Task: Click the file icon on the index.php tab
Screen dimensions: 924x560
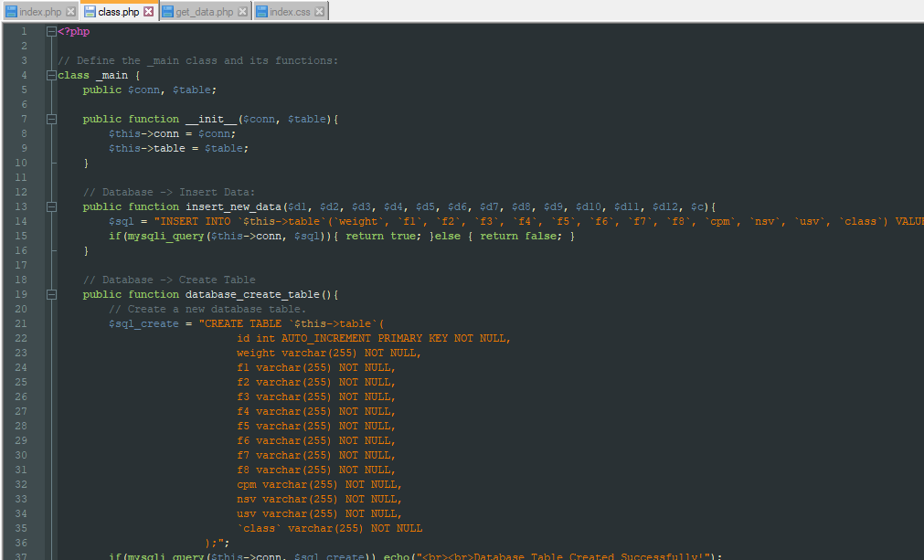Action: pyautogui.click(x=12, y=12)
